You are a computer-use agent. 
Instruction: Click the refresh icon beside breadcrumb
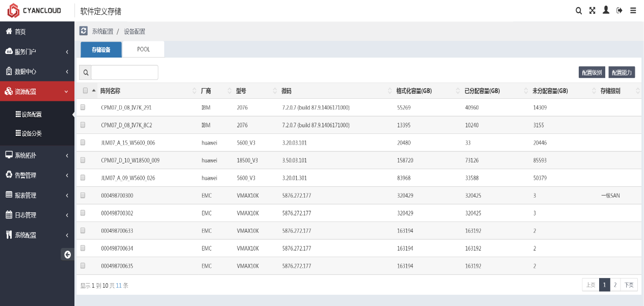[84, 31]
